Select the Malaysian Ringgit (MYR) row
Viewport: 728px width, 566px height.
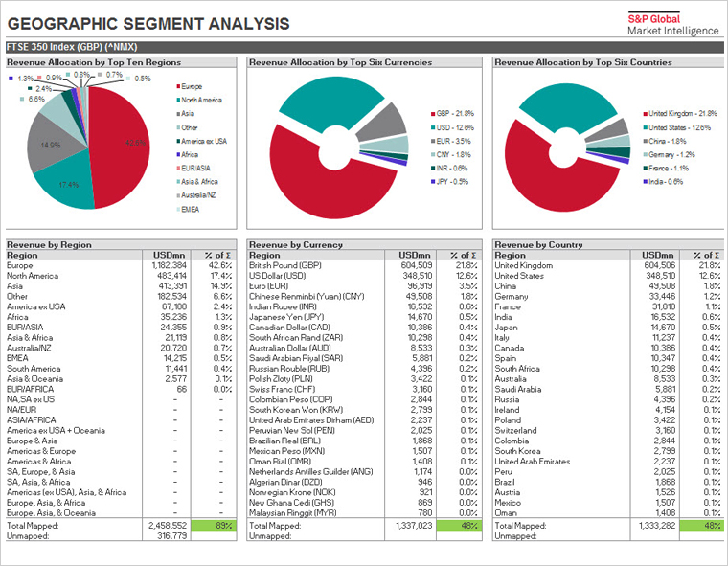[364, 513]
